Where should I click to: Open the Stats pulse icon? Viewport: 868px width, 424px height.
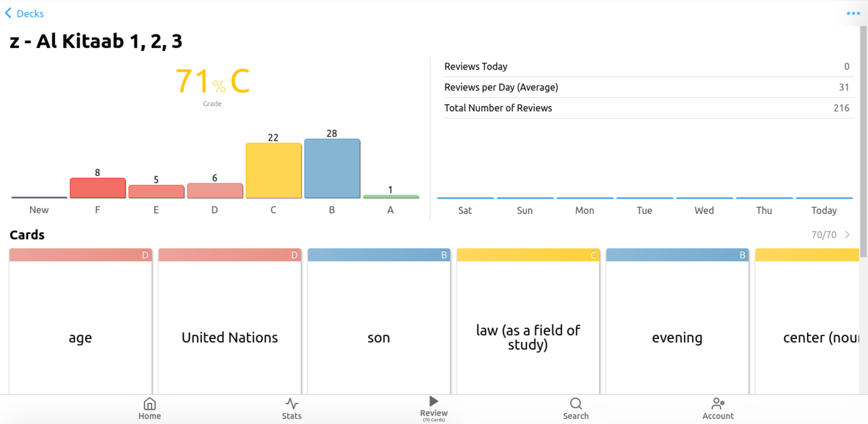292,404
